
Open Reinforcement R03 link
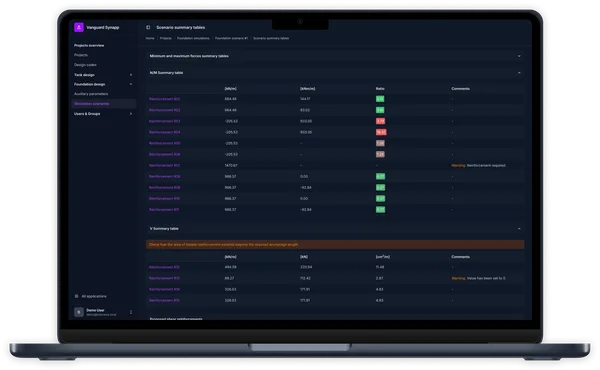165,121
